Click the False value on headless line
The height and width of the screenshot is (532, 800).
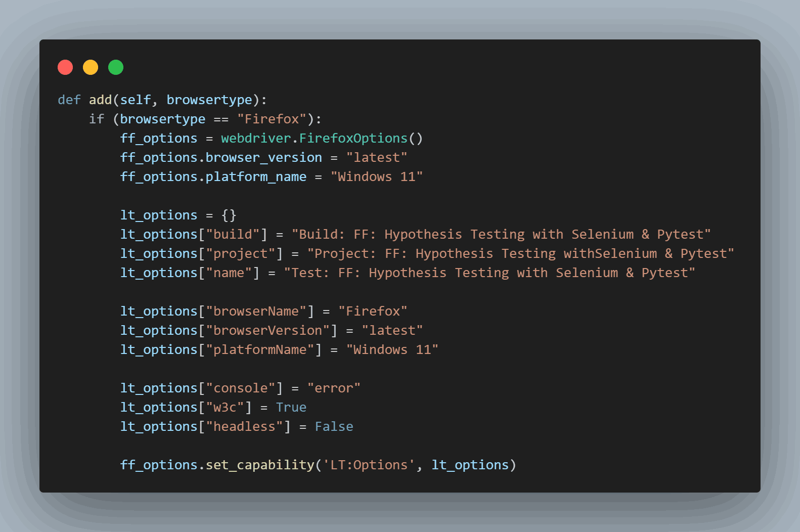tap(334, 426)
